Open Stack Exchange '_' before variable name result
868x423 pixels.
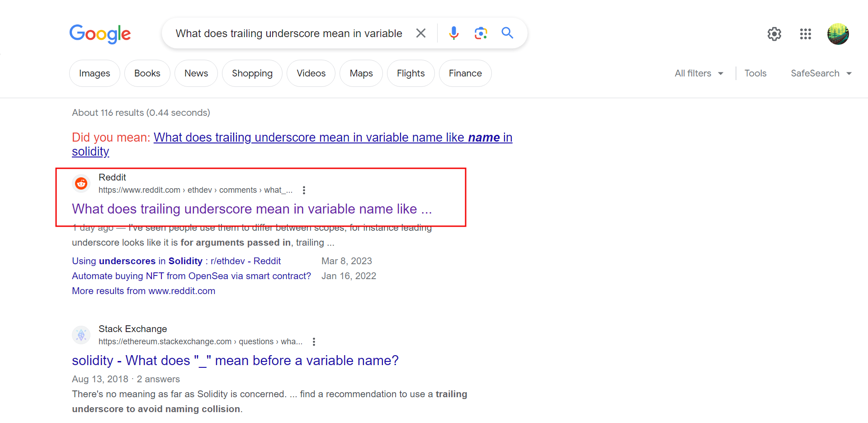point(235,361)
